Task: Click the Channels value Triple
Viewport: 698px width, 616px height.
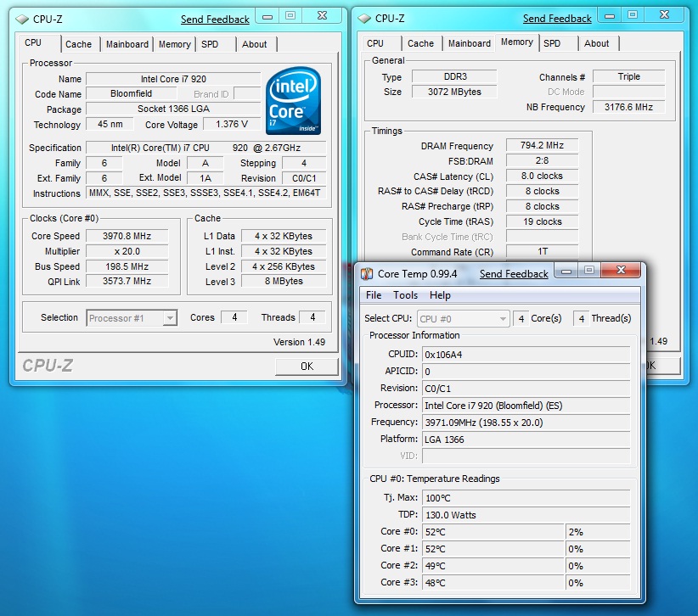Action: [x=628, y=76]
